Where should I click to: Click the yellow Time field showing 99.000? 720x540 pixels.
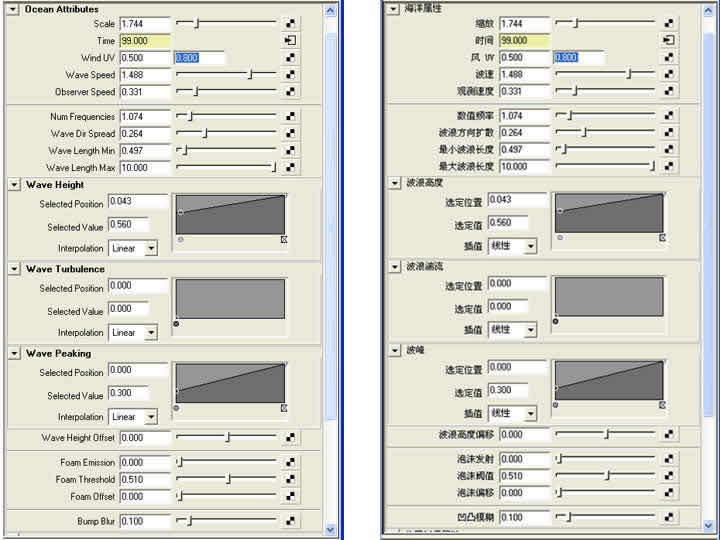click(x=145, y=40)
